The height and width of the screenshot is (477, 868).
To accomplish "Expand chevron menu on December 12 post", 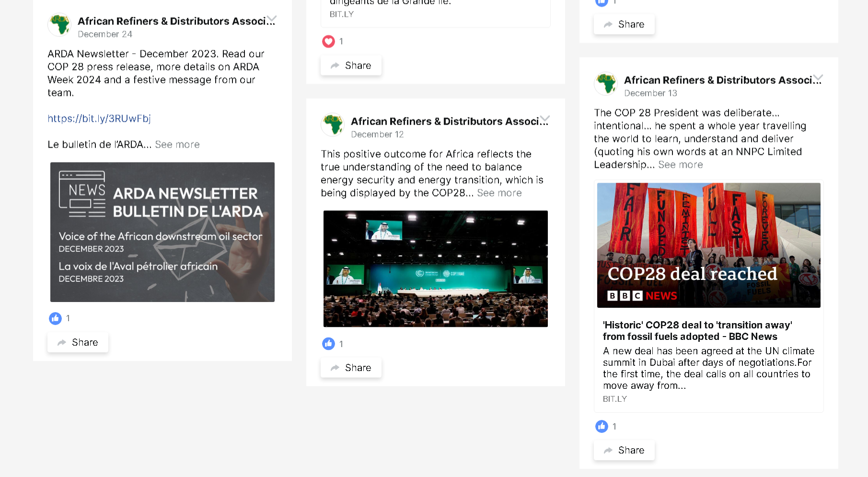I will coord(545,119).
